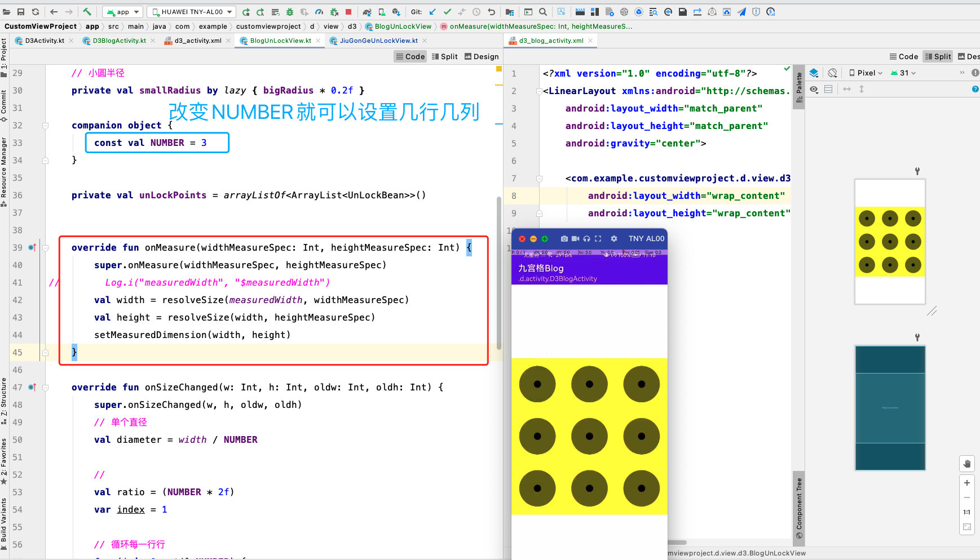Switch XML editor to Split view mode

(x=938, y=56)
